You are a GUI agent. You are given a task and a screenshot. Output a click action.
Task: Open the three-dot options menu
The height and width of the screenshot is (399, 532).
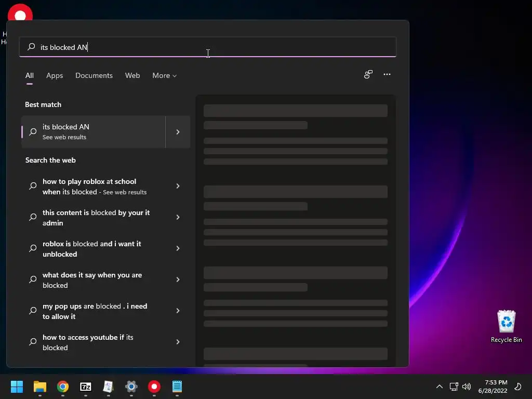pyautogui.click(x=387, y=74)
